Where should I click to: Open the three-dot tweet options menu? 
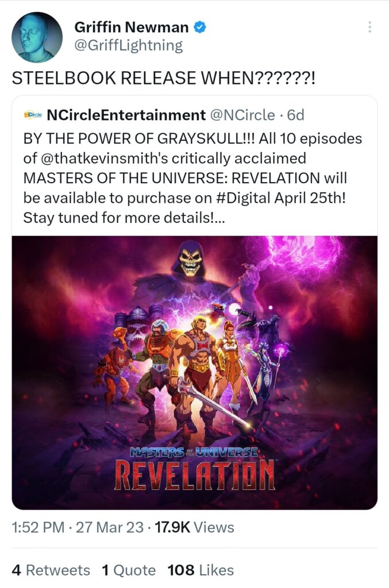370,27
